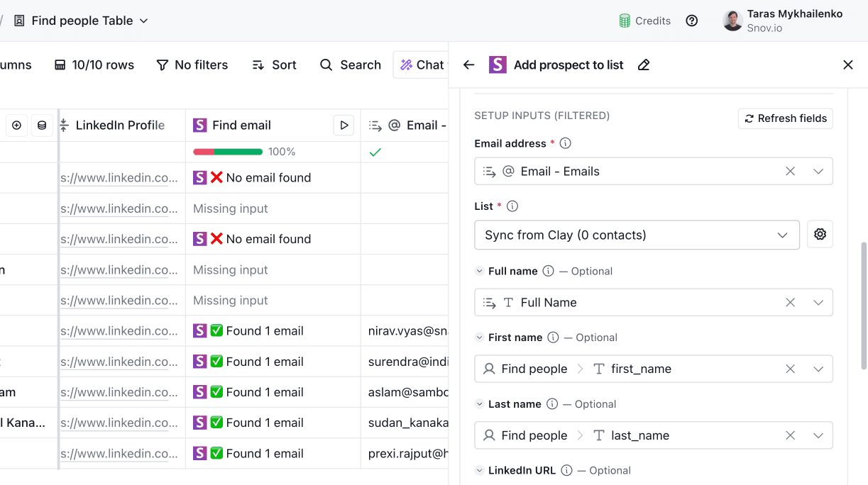
Task: Click the List settings gear icon
Action: pyautogui.click(x=820, y=235)
